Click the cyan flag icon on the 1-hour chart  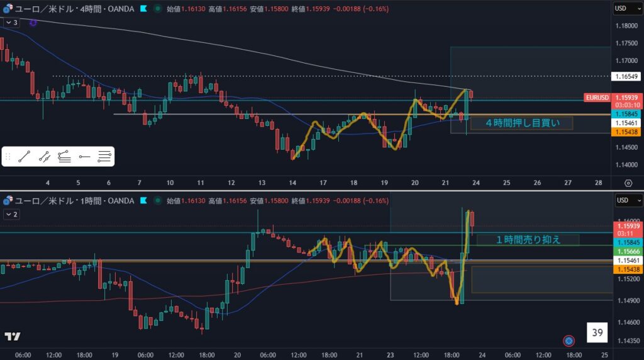144,201
